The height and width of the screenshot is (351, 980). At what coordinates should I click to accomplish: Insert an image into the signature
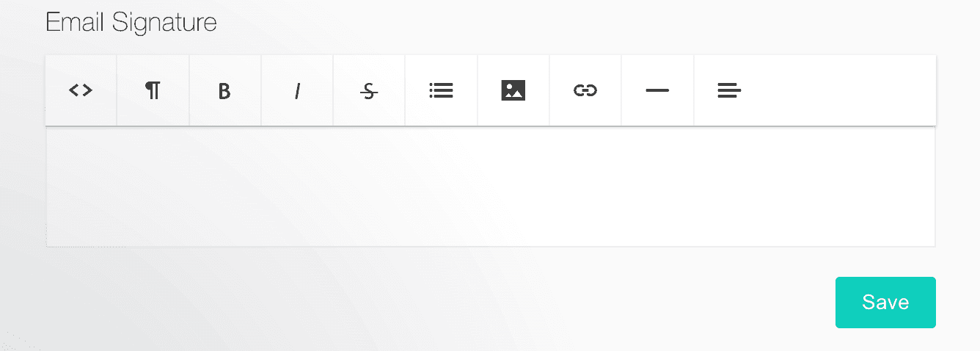coord(513,90)
